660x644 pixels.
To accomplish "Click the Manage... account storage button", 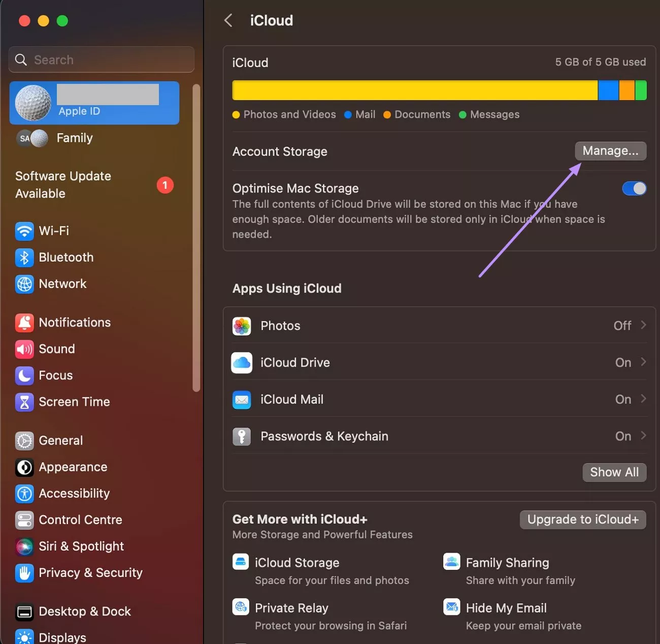I will (x=610, y=151).
